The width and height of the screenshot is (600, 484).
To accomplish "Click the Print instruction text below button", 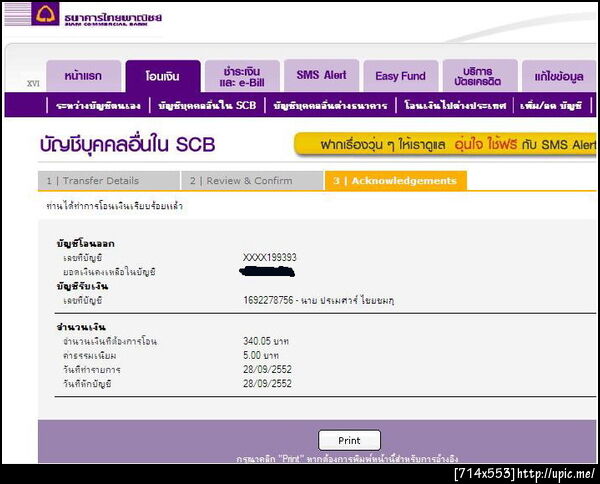I will coord(347,459).
